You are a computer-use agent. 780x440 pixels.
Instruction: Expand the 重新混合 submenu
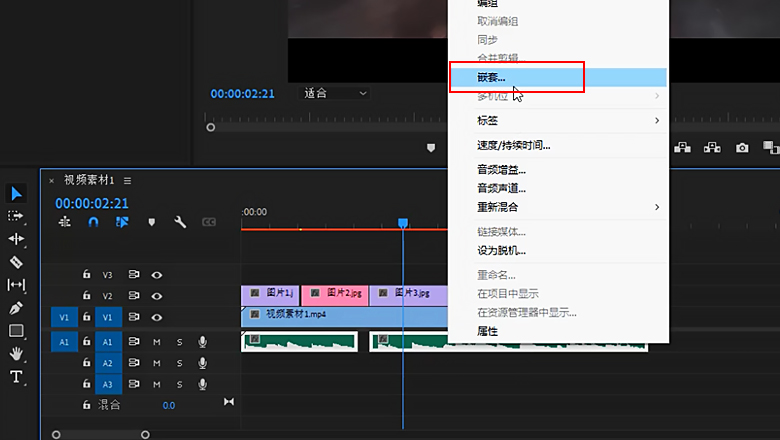tap(566, 207)
